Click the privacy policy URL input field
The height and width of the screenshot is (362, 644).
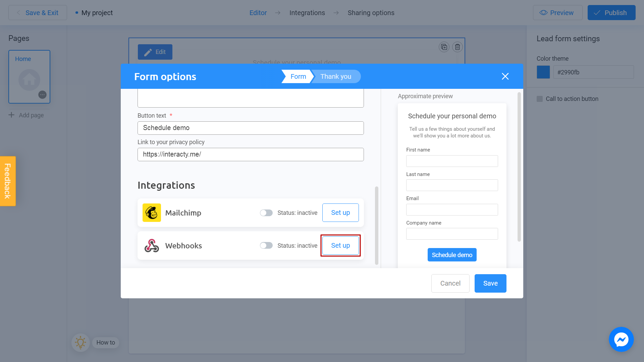point(251,154)
